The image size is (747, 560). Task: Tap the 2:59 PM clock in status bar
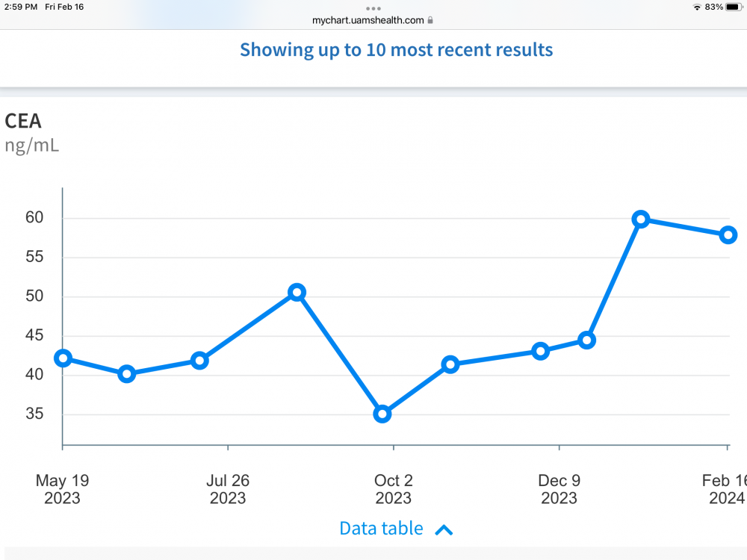click(x=21, y=7)
